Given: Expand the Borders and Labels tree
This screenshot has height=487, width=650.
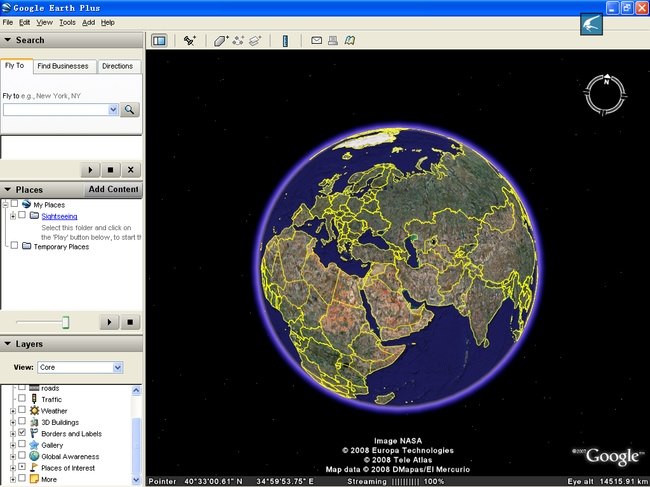Looking at the screenshot, I should 13,434.
